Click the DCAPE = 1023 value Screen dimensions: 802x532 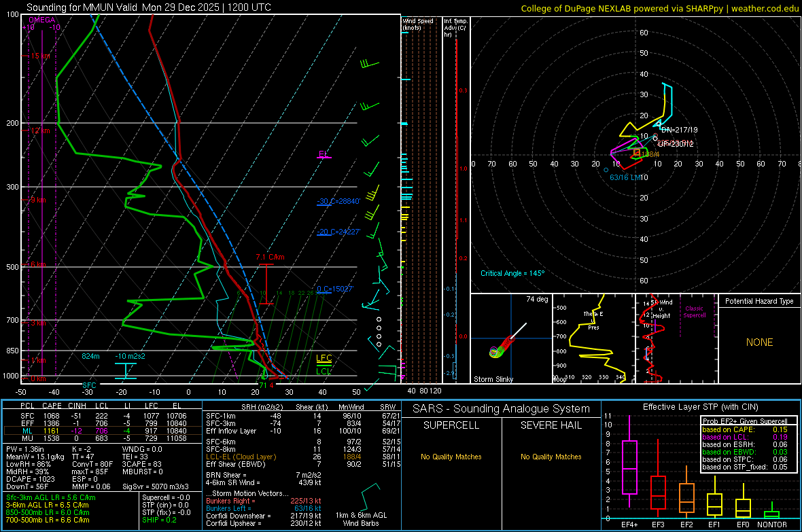click(x=30, y=479)
